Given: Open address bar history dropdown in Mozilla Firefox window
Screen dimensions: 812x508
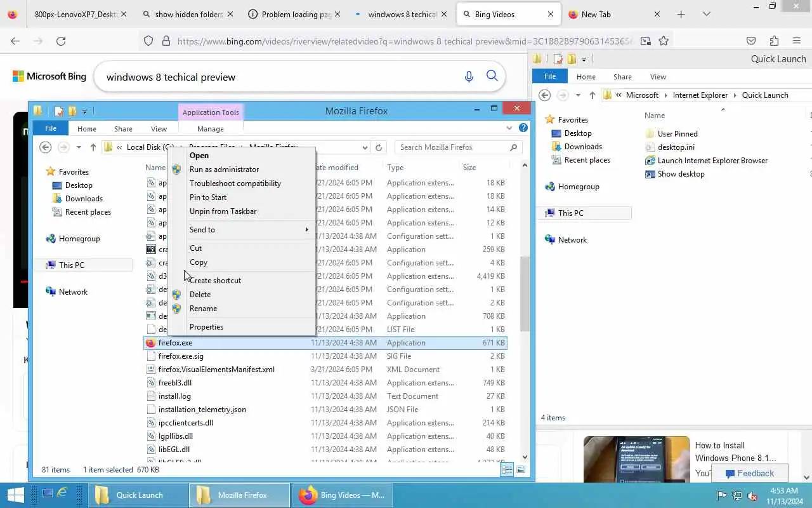Looking at the screenshot, I should (x=365, y=147).
